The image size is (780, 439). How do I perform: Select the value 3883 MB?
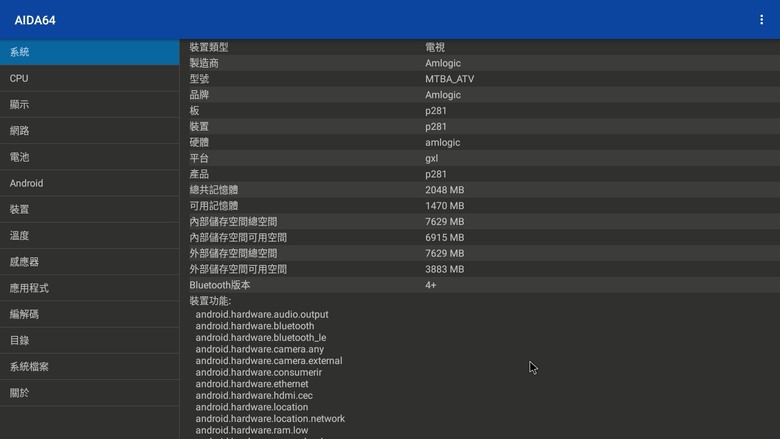coord(445,269)
